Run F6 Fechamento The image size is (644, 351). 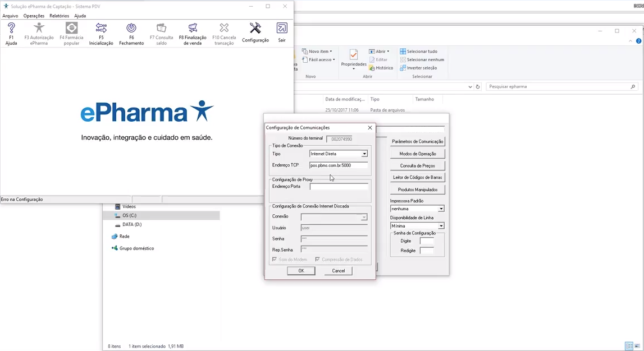(x=131, y=34)
